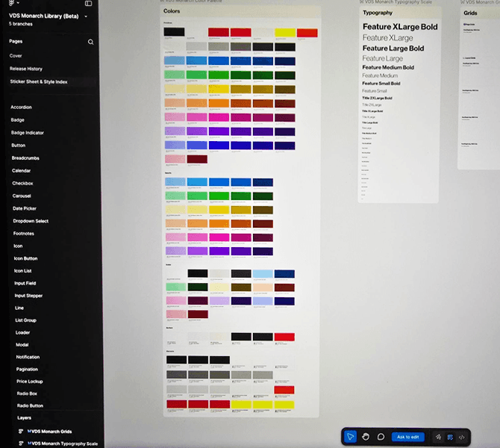
Task: Select the Move cursor tool
Action: [x=351, y=437]
